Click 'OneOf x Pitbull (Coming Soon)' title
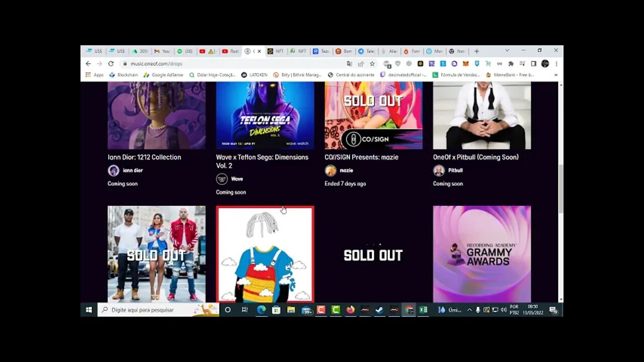Viewport: 644px width, 362px height. pyautogui.click(x=476, y=157)
